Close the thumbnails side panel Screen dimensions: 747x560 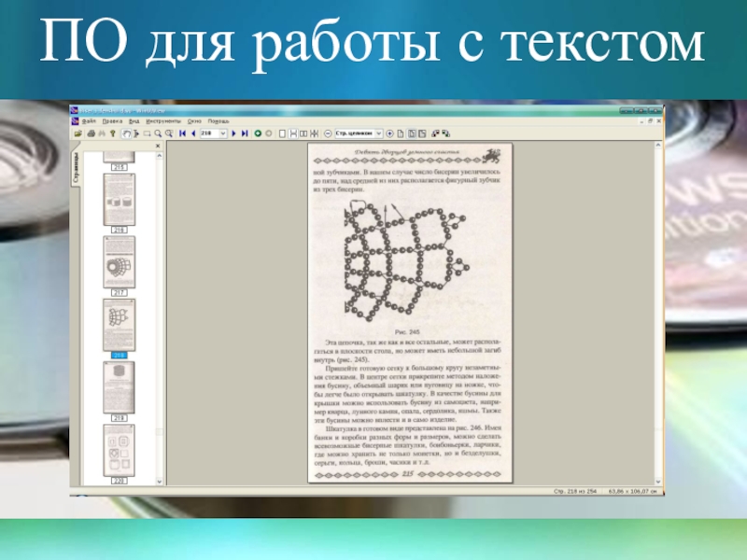(157, 147)
